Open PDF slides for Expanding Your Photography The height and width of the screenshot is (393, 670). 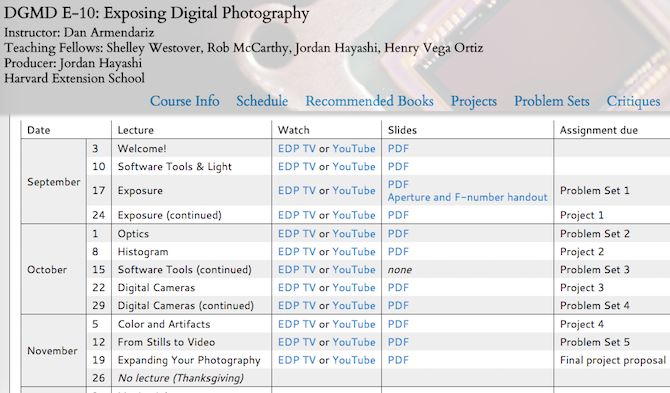pyautogui.click(x=398, y=361)
